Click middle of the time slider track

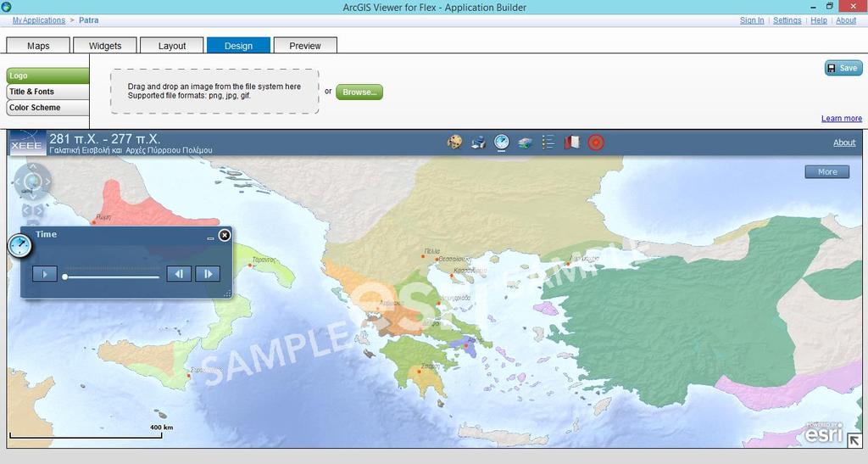112,277
